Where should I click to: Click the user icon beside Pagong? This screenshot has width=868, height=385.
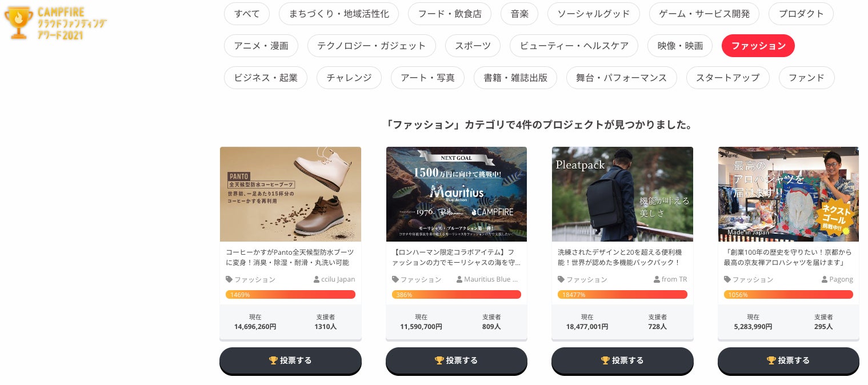pyautogui.click(x=825, y=279)
